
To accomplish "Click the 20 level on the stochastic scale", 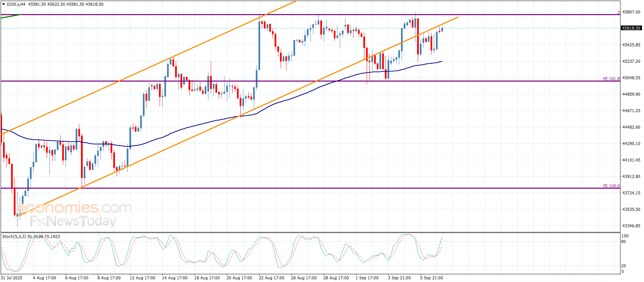I will tap(623, 266).
